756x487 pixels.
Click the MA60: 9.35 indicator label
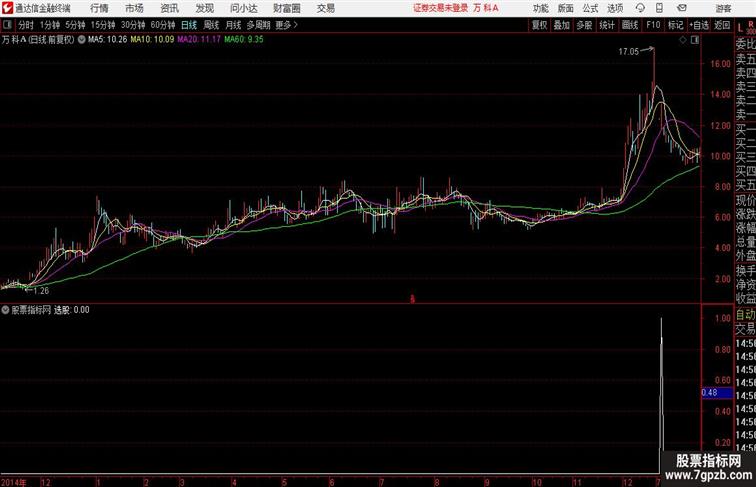(x=243, y=40)
